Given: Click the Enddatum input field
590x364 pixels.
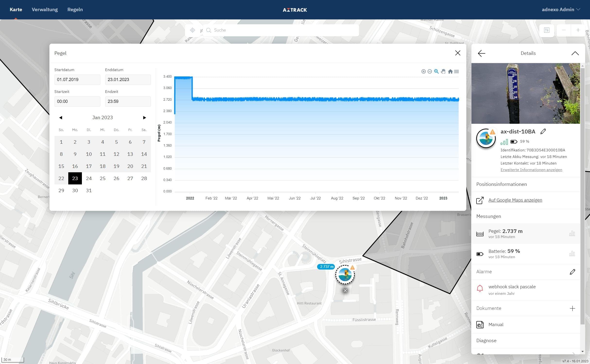Looking at the screenshot, I should [128, 80].
